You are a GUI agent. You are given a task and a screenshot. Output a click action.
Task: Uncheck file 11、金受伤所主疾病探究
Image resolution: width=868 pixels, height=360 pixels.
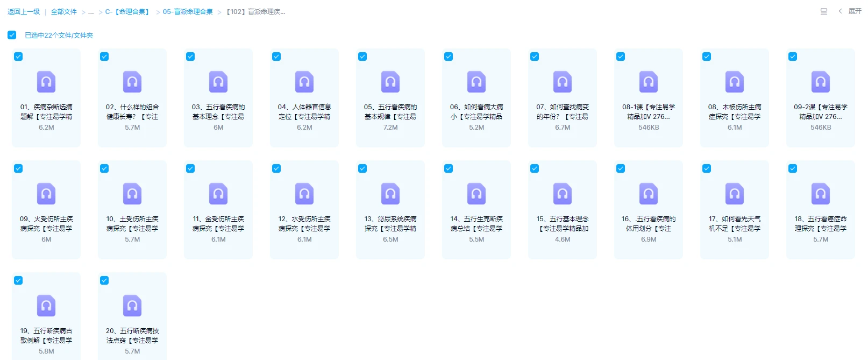coord(190,168)
